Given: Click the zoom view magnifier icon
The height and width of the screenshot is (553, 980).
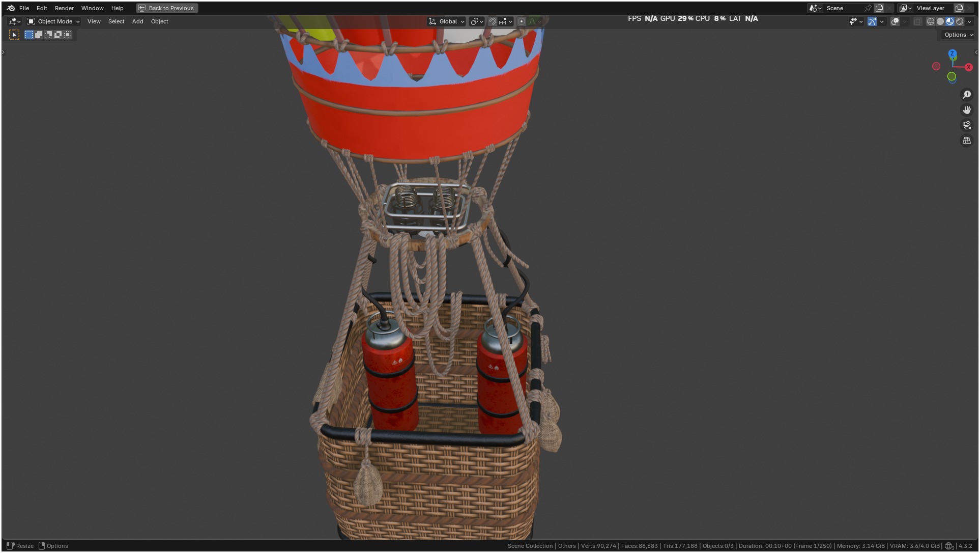Looking at the screenshot, I should (x=967, y=95).
